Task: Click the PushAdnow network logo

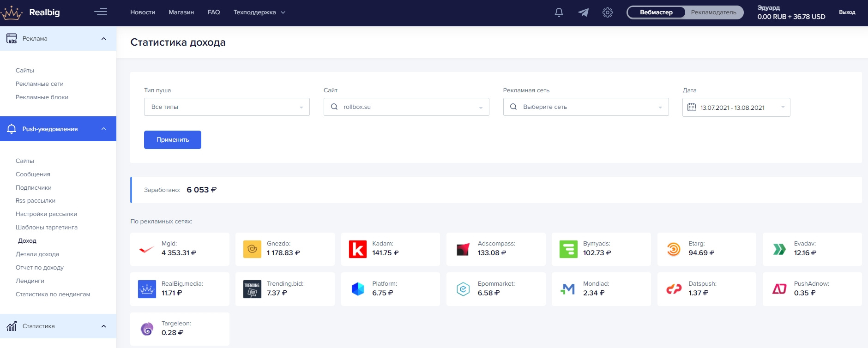Action: click(x=779, y=289)
